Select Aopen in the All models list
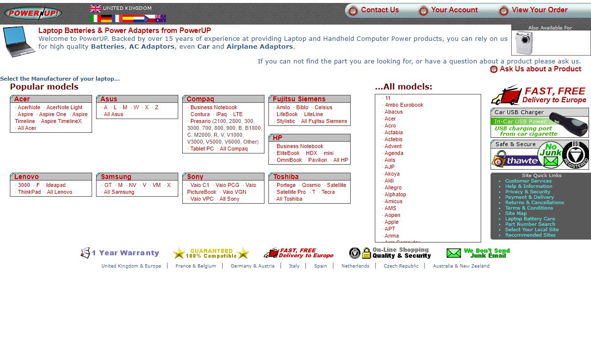 coord(393,215)
